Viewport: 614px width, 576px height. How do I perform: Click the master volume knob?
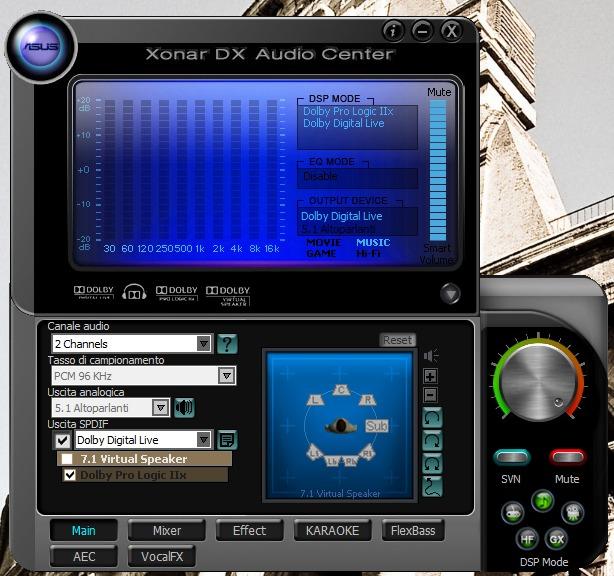pos(538,382)
